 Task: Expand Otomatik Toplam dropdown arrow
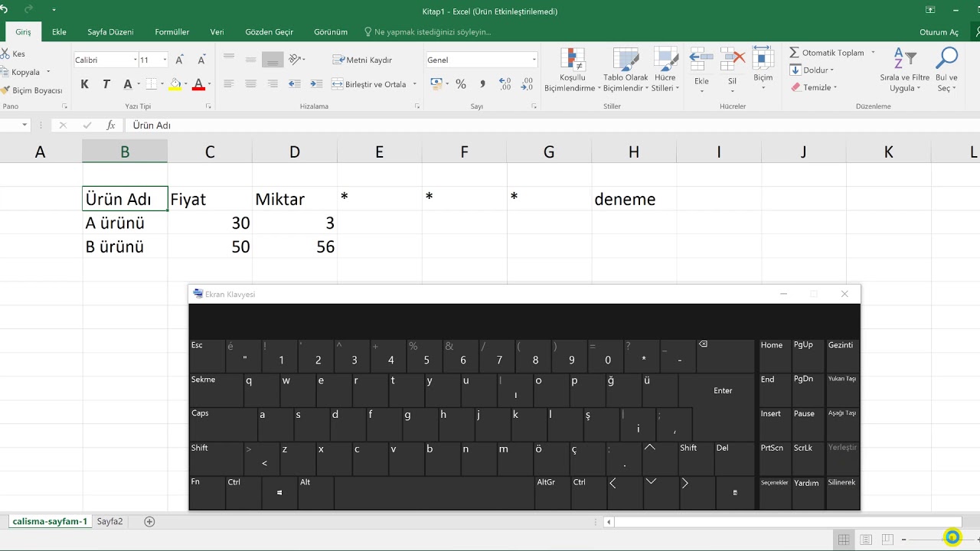click(x=872, y=53)
